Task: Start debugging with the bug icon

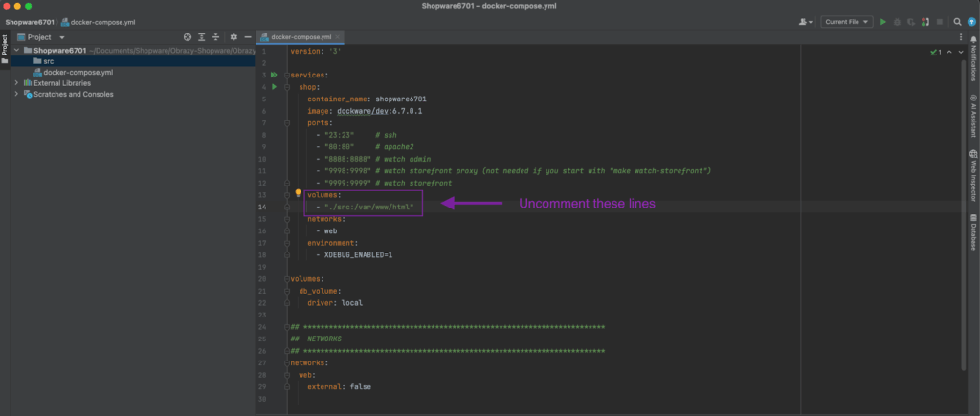Action: pyautogui.click(x=897, y=22)
